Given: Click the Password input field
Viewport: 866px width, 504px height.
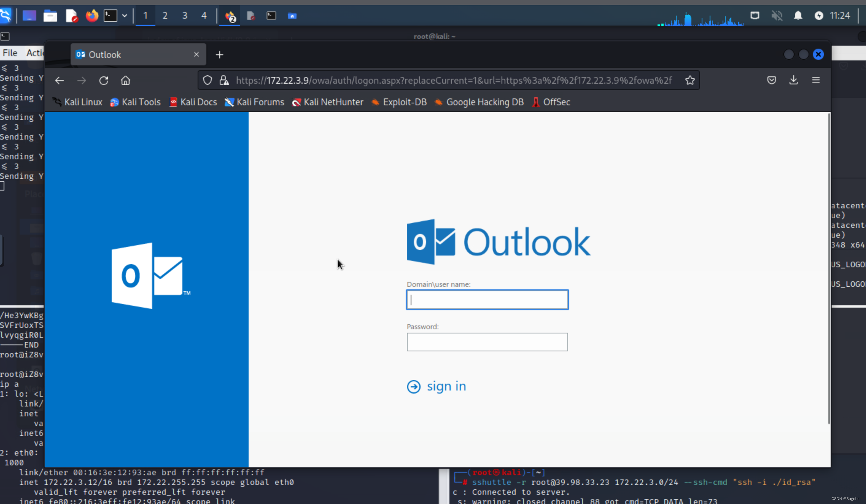Looking at the screenshot, I should [487, 342].
